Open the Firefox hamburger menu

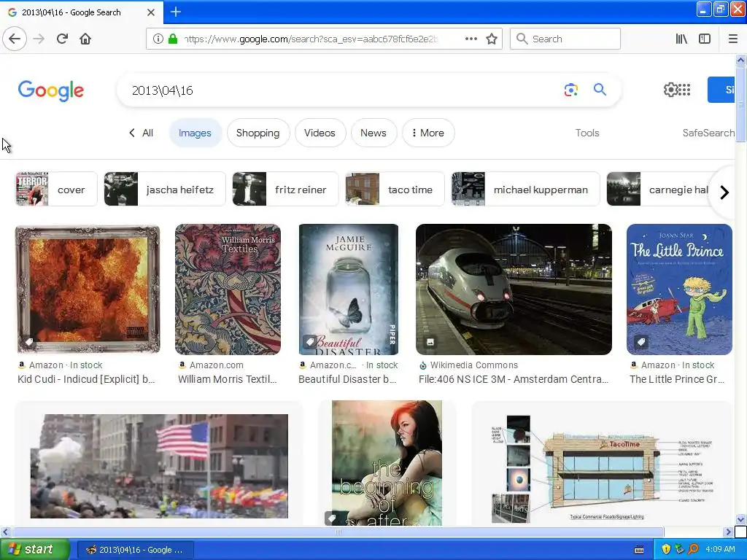pos(733,39)
